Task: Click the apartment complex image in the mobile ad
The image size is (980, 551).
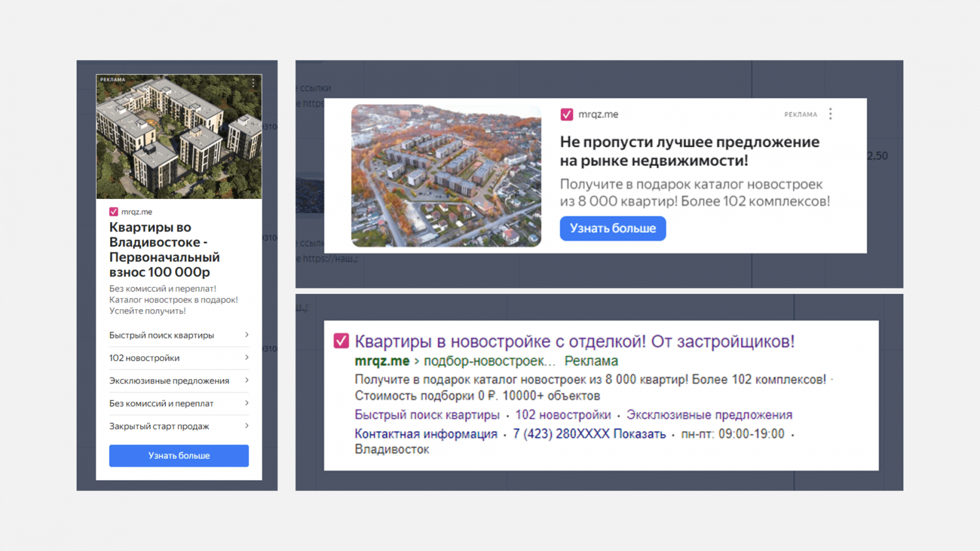Action: (x=179, y=137)
